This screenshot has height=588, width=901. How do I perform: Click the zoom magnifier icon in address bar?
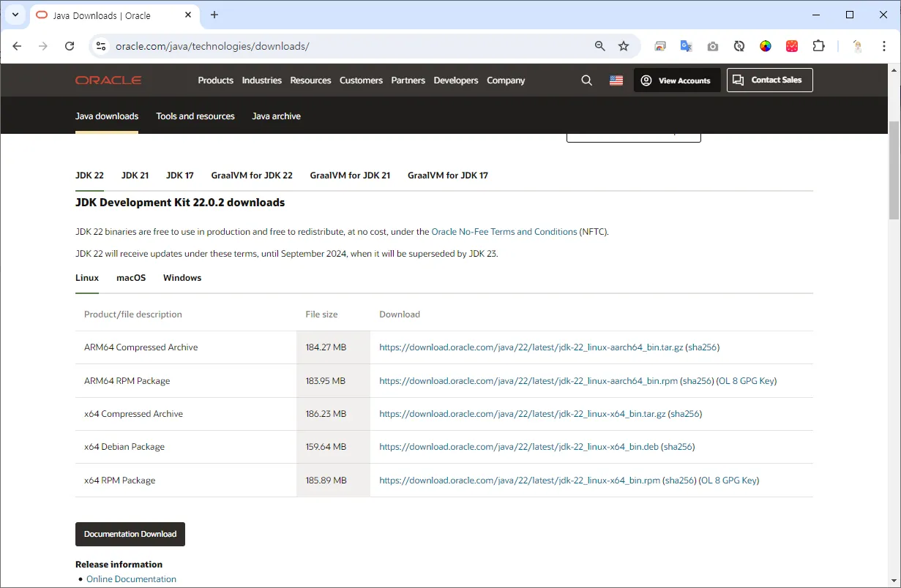click(x=600, y=46)
